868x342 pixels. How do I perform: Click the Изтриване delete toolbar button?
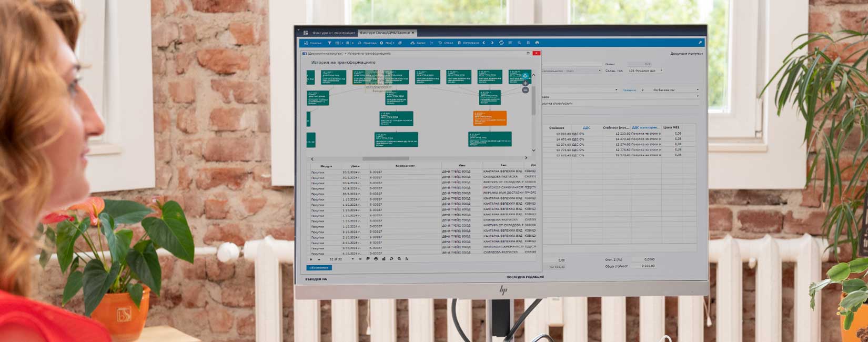469,43
